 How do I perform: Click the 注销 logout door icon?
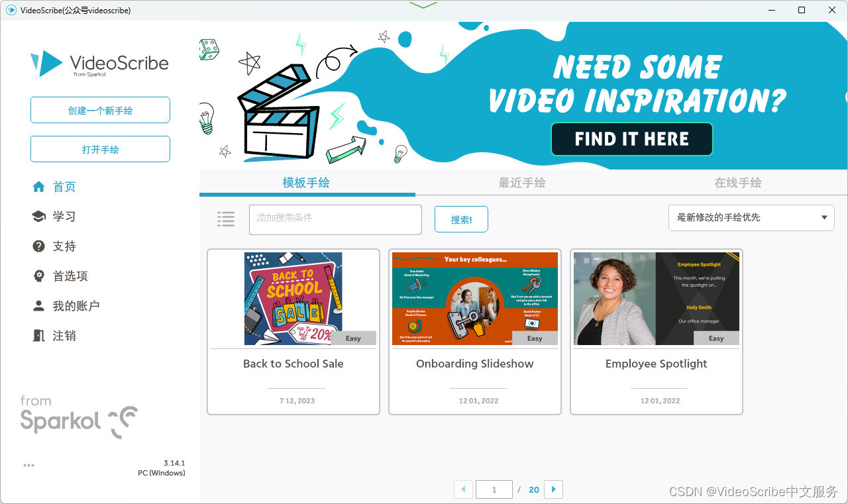tap(38, 335)
